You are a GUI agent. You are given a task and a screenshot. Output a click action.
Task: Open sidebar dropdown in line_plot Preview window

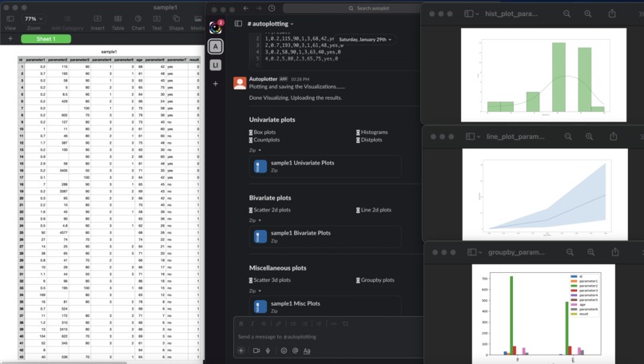click(x=473, y=136)
